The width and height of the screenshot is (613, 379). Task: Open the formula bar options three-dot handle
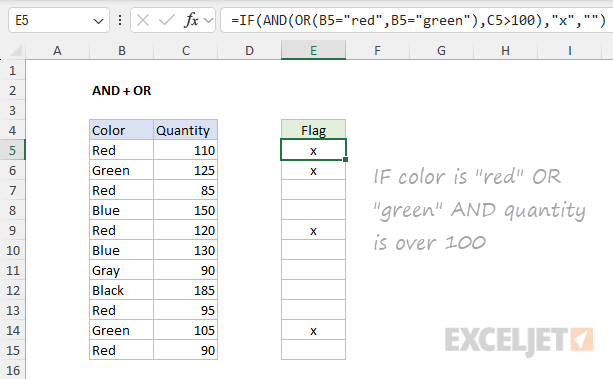click(x=120, y=20)
